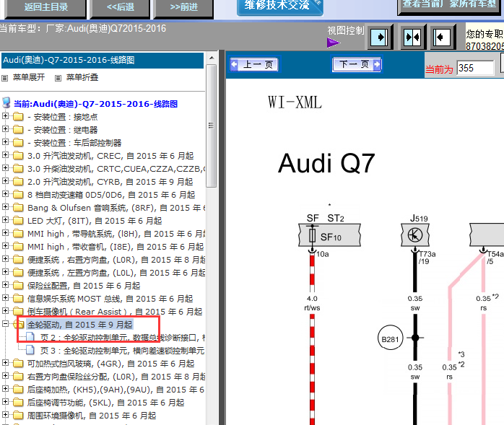Viewport: 504px width, 425px height.
Task: Expand 2.0 升汽油发动机 CYRB node
Action: coord(5,181)
